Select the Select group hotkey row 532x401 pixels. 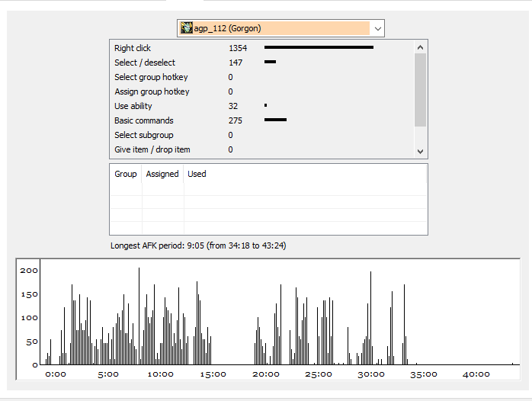coord(261,77)
